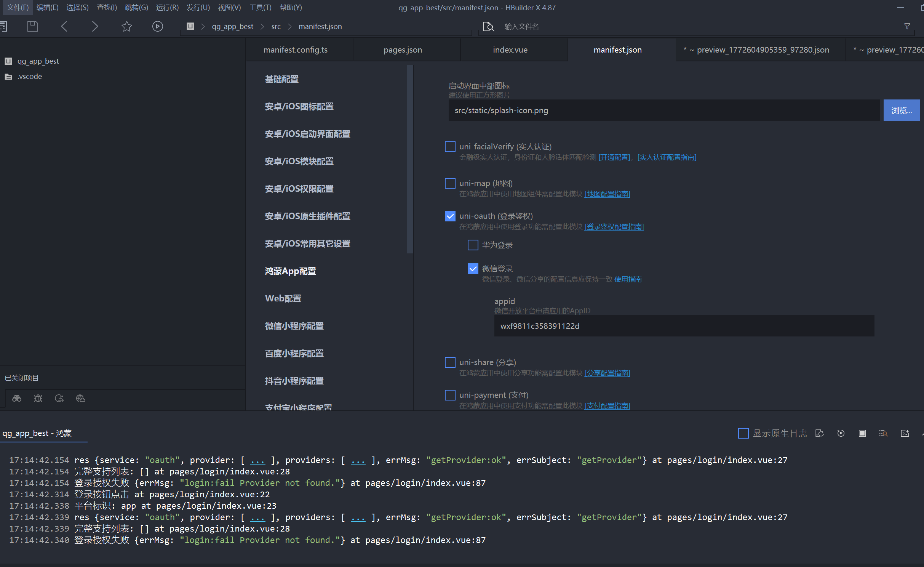
Task: Toggle the 显示原生日志 checkbox
Action: pyautogui.click(x=743, y=433)
